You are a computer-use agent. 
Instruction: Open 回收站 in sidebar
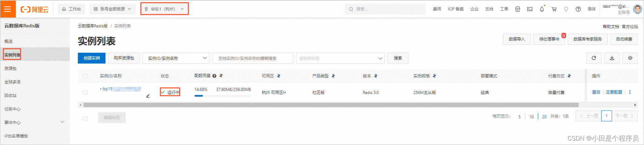point(10,95)
